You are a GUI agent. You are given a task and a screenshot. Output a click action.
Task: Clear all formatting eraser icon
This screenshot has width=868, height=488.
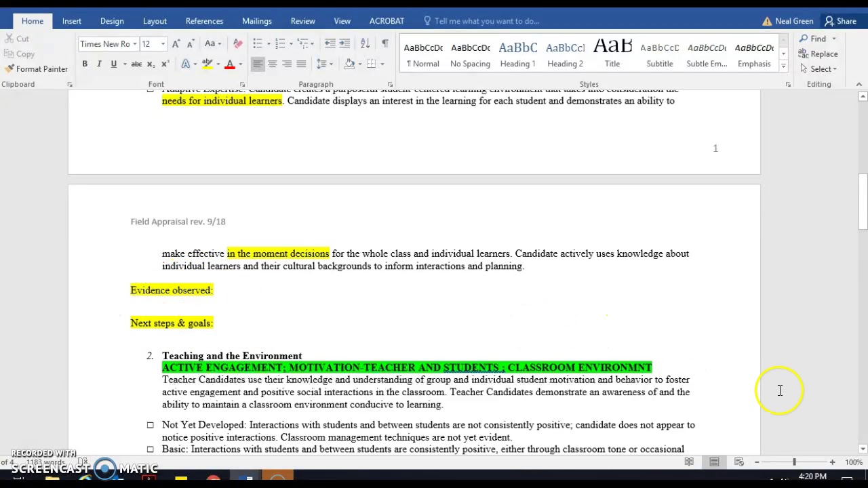(x=237, y=43)
